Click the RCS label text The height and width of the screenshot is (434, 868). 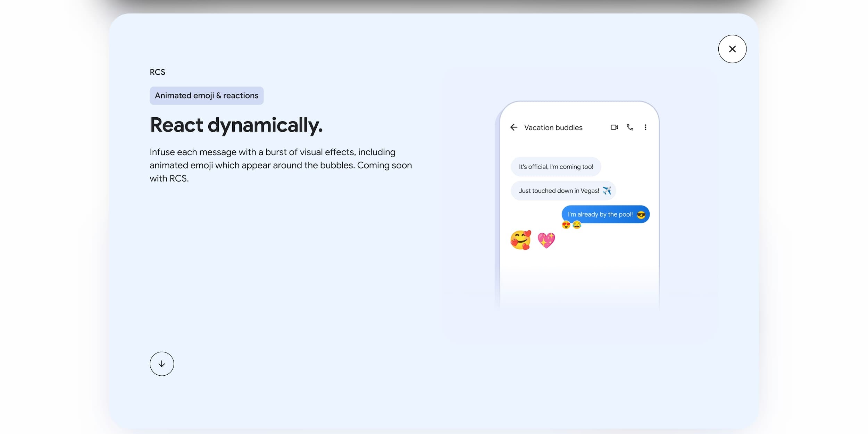[157, 72]
